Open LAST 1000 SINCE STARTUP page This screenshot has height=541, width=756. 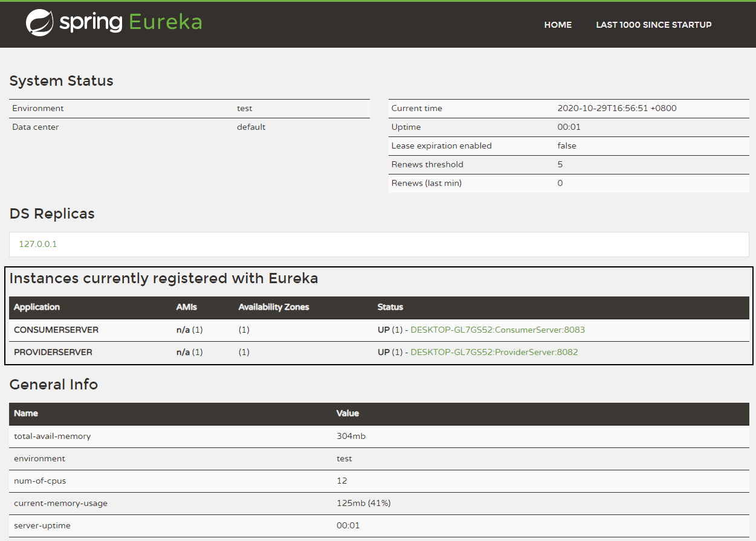pos(653,25)
